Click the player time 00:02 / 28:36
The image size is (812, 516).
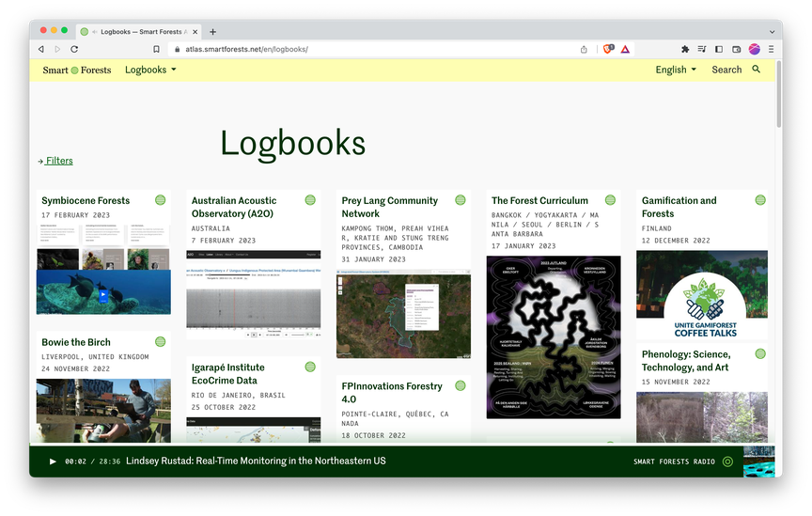pos(92,461)
